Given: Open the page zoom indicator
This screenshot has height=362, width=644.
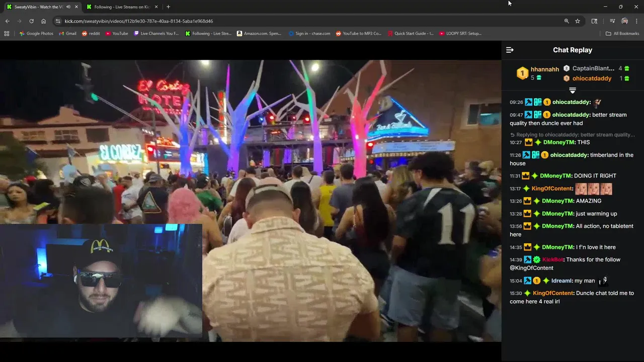Looking at the screenshot, I should (567, 21).
